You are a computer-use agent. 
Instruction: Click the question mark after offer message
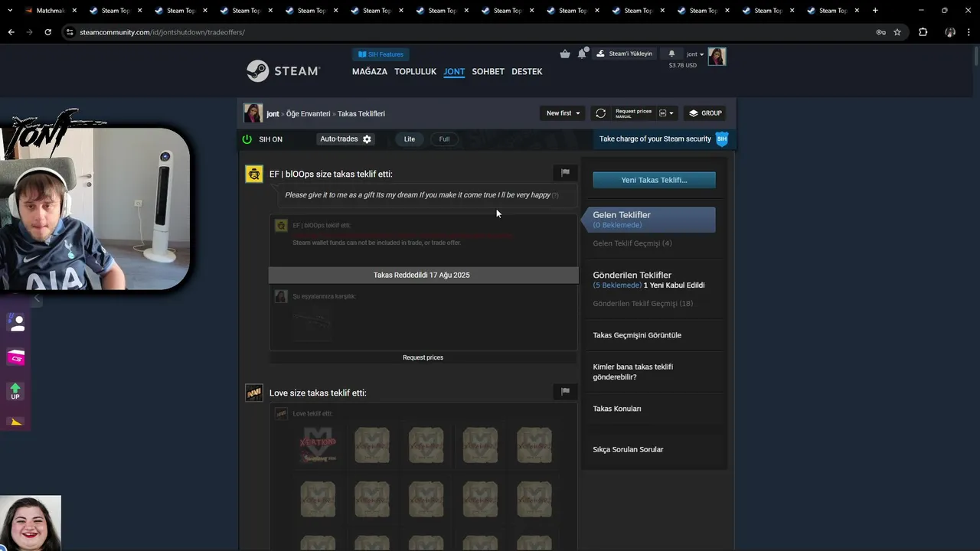point(556,195)
